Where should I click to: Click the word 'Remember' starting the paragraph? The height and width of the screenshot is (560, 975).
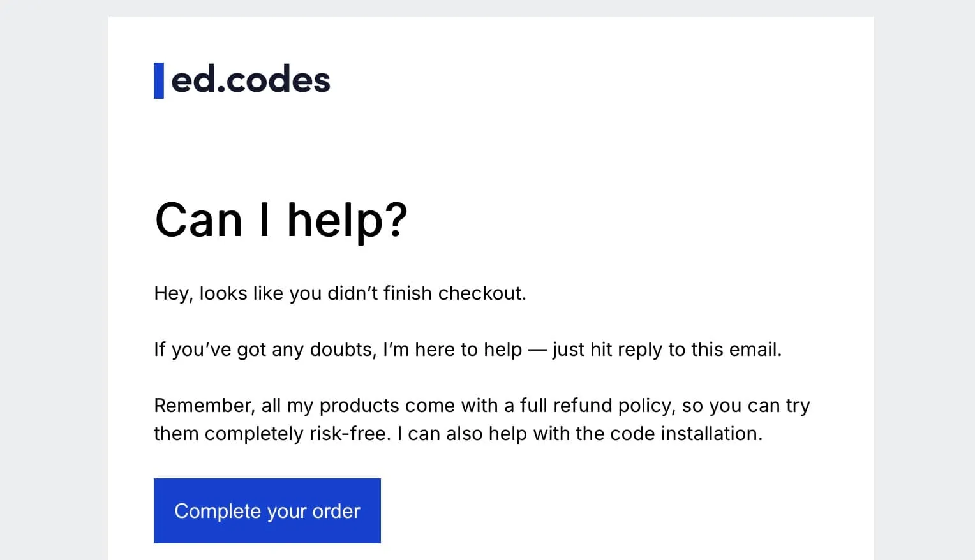pyautogui.click(x=204, y=406)
